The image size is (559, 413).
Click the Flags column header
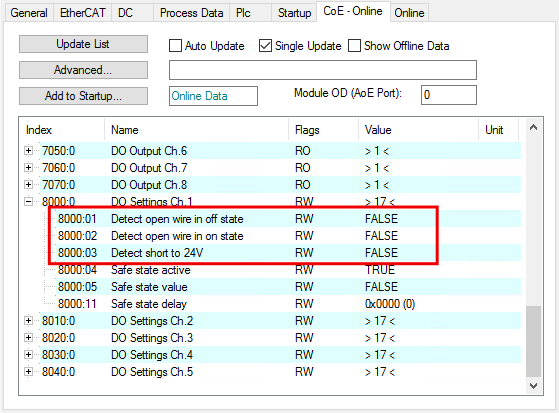point(323,130)
